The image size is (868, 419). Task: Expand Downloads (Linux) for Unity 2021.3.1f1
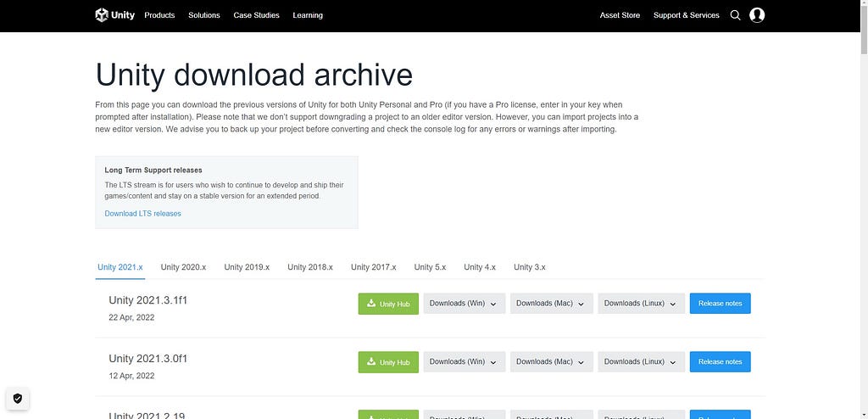click(x=641, y=304)
